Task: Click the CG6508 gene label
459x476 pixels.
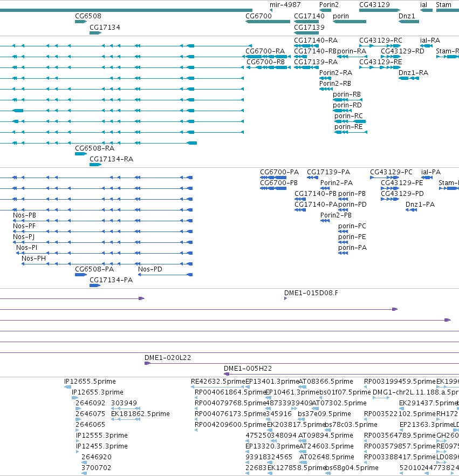Action: click(x=88, y=16)
